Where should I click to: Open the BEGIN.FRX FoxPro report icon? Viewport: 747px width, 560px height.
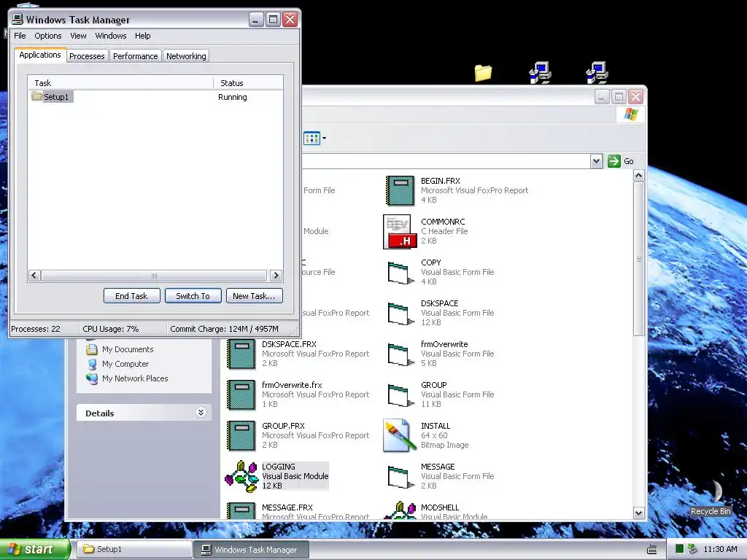400,190
